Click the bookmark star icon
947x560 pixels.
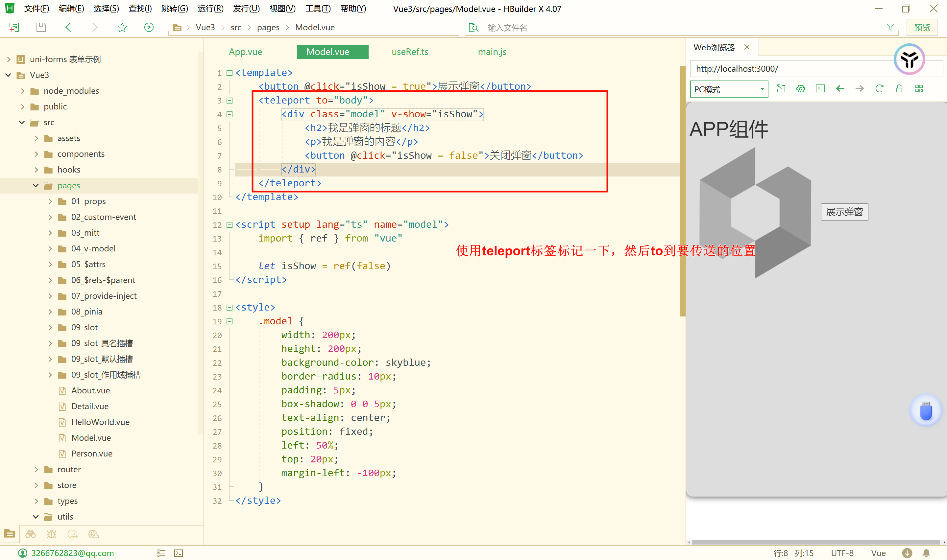[x=122, y=27]
